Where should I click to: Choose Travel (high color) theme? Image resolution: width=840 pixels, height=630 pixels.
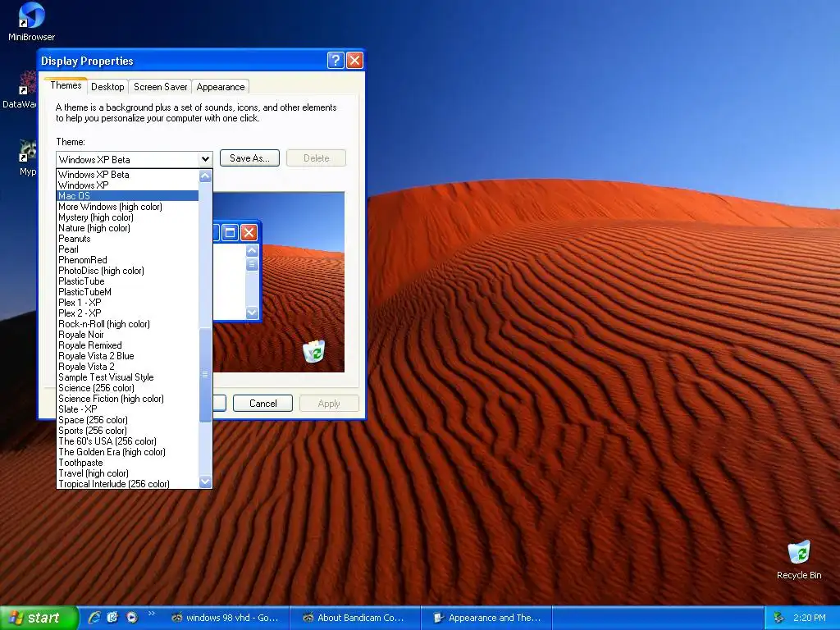pos(127,473)
